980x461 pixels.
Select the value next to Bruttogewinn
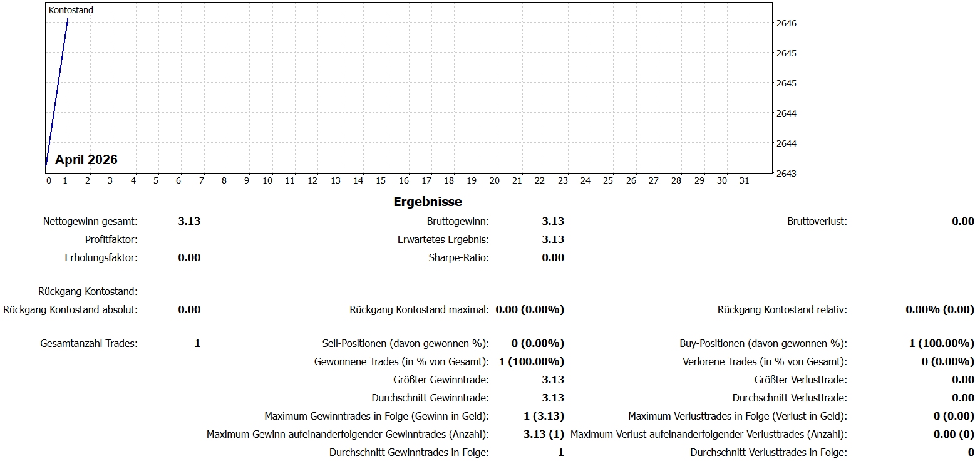tap(553, 221)
